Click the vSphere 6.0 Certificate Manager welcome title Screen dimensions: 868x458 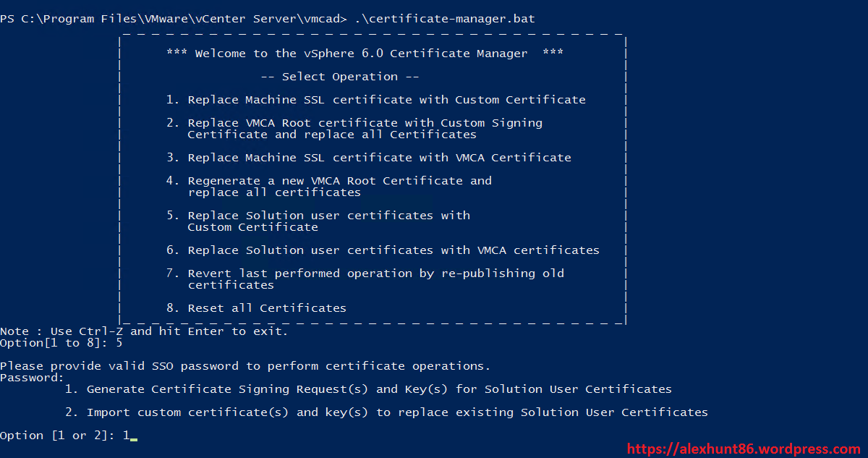click(x=365, y=54)
